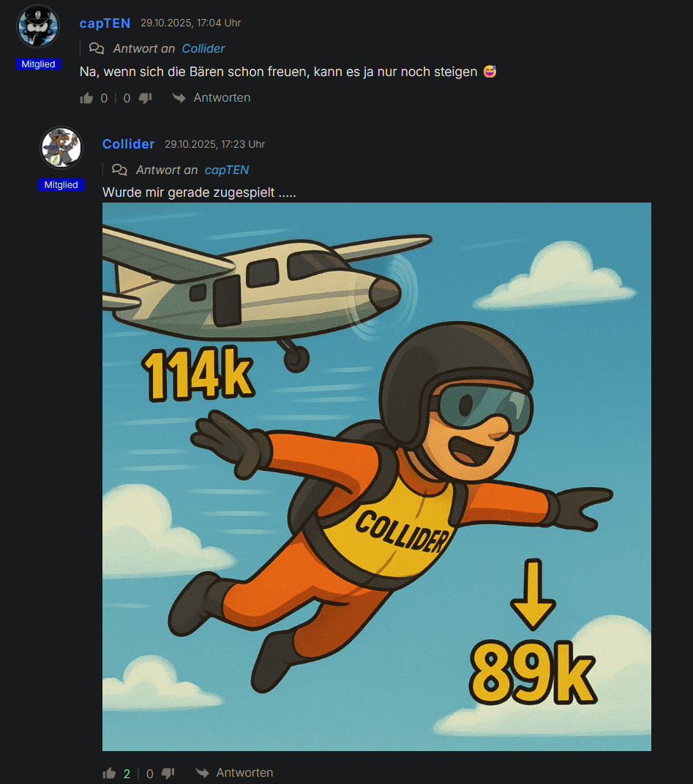Thumbs up Collider's image comment
Viewport: 693px width, 784px height.
(110, 773)
